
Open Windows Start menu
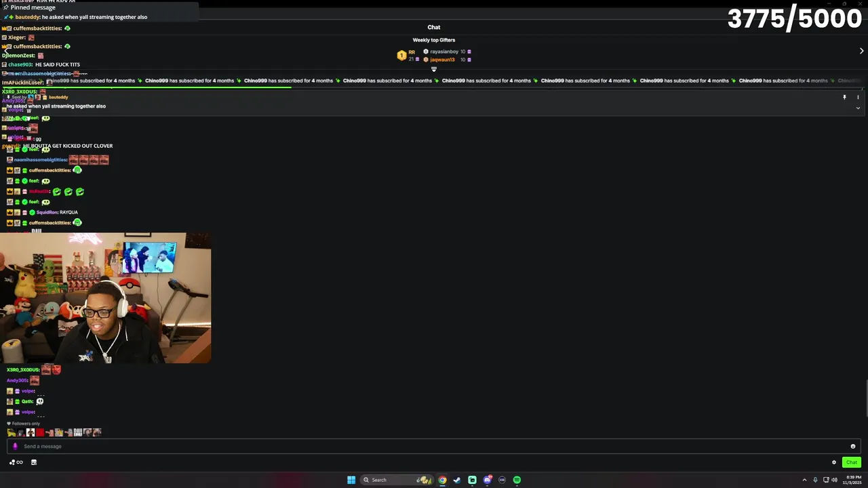click(x=351, y=480)
